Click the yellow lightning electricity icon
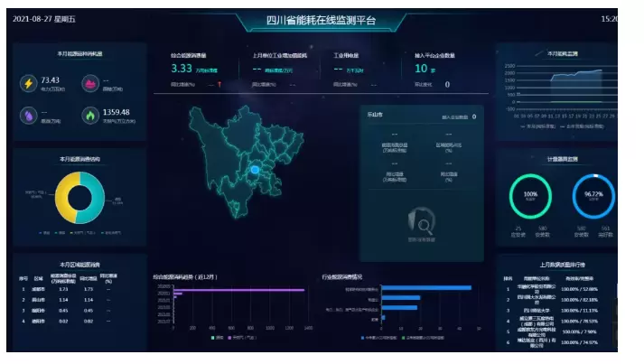 coord(28,83)
